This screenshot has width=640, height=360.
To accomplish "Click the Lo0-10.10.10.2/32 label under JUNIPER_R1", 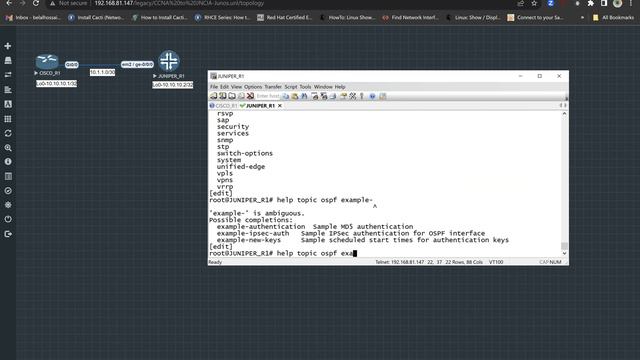I will 173,84.
